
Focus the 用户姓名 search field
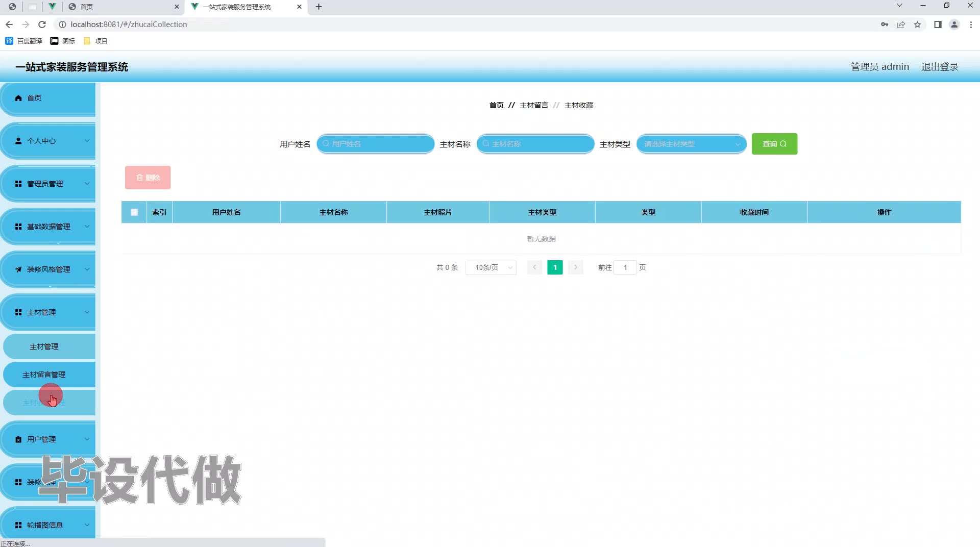[376, 144]
